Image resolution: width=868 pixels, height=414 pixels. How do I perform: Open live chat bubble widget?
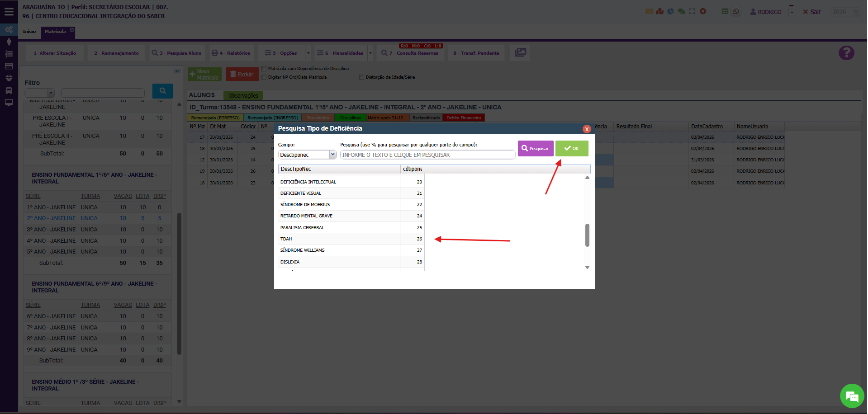tap(852, 396)
